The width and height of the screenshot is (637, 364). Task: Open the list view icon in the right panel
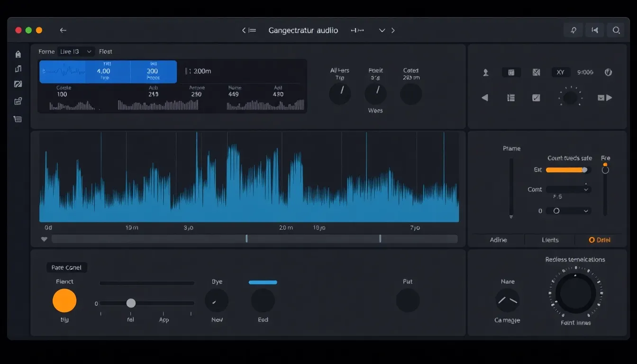[x=511, y=98]
